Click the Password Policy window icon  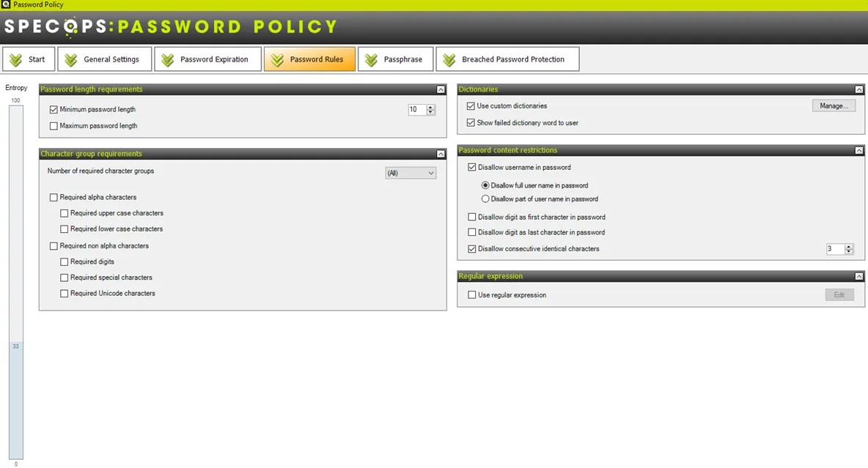coord(6,4)
